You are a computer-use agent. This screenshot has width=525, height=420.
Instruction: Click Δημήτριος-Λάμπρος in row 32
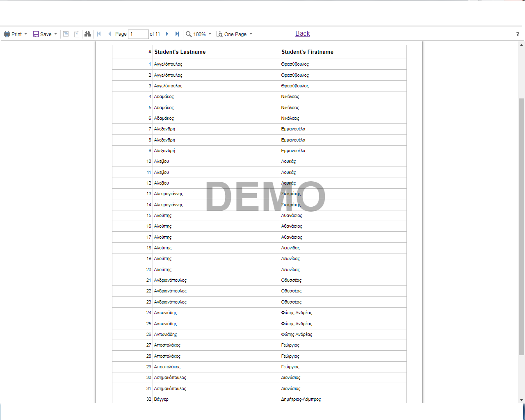pos(301,399)
